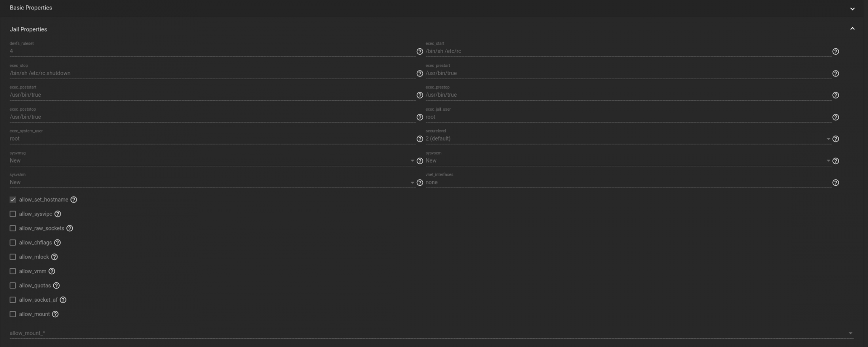
Task: Focus the exec_prestart text field
Action: point(628,73)
